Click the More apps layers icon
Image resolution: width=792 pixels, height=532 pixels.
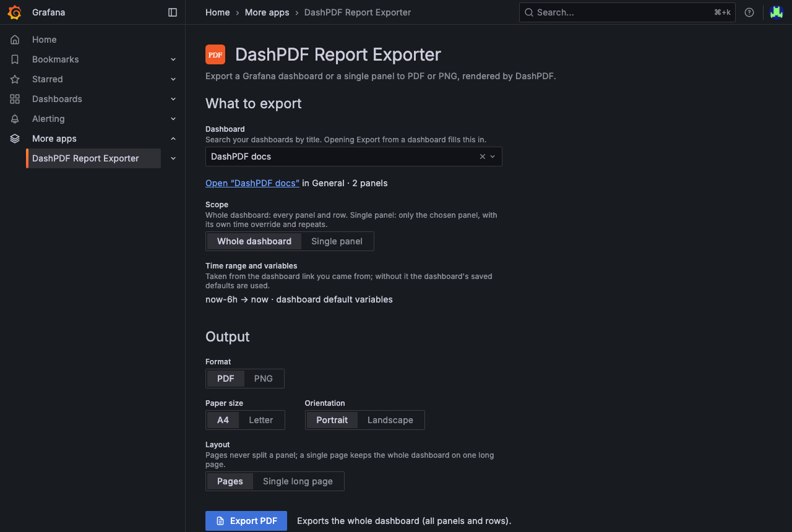pos(15,139)
